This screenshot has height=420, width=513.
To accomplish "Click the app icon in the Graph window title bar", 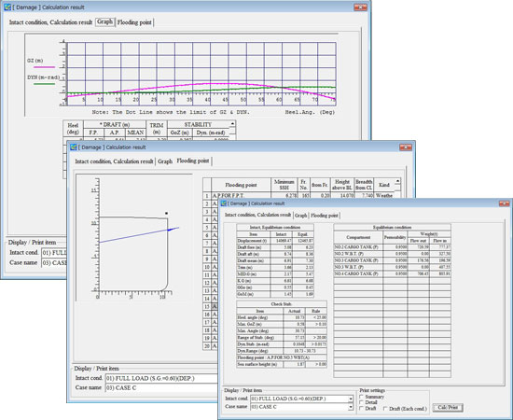I will [7, 7].
